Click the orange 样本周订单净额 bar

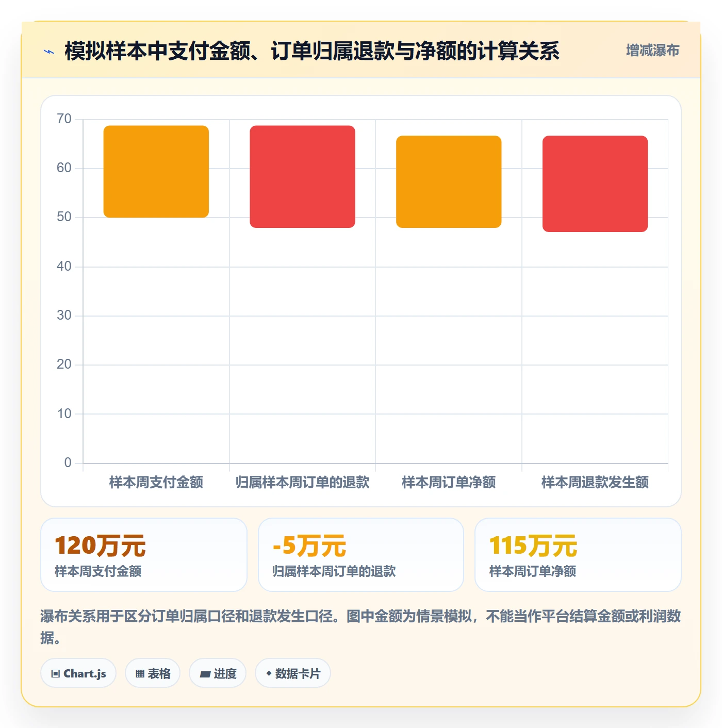449,181
